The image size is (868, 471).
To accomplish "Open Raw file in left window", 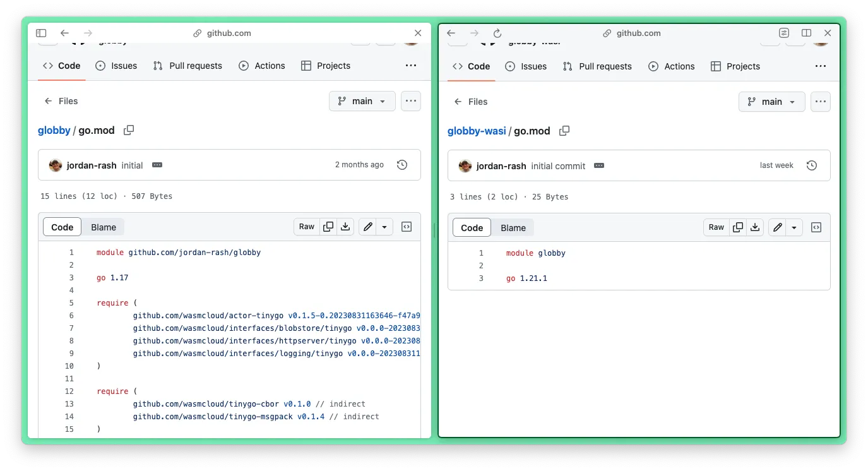I will (307, 227).
